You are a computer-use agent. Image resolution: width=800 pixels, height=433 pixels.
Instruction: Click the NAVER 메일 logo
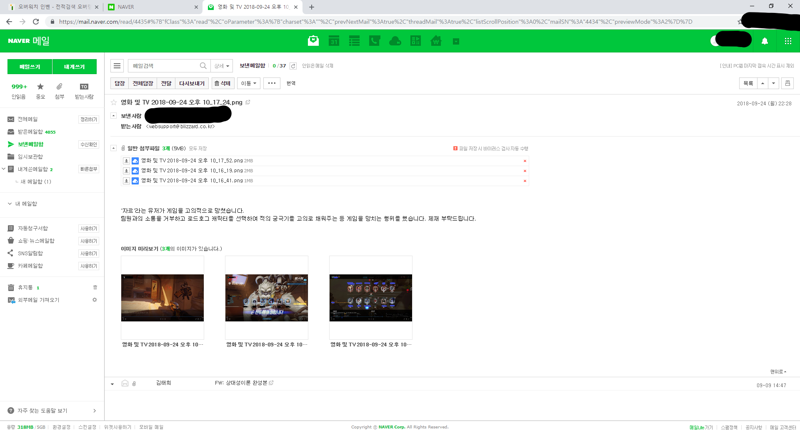(x=29, y=41)
